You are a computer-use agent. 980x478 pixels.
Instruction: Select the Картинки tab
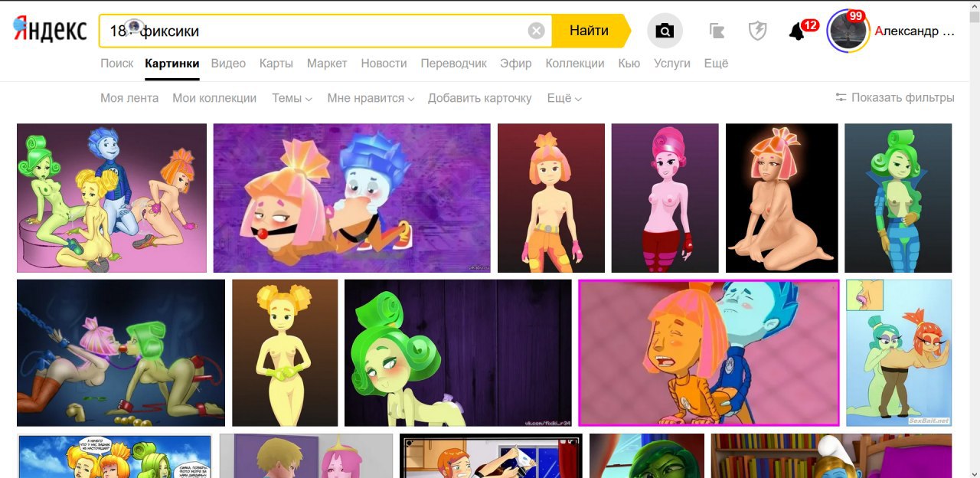point(172,64)
